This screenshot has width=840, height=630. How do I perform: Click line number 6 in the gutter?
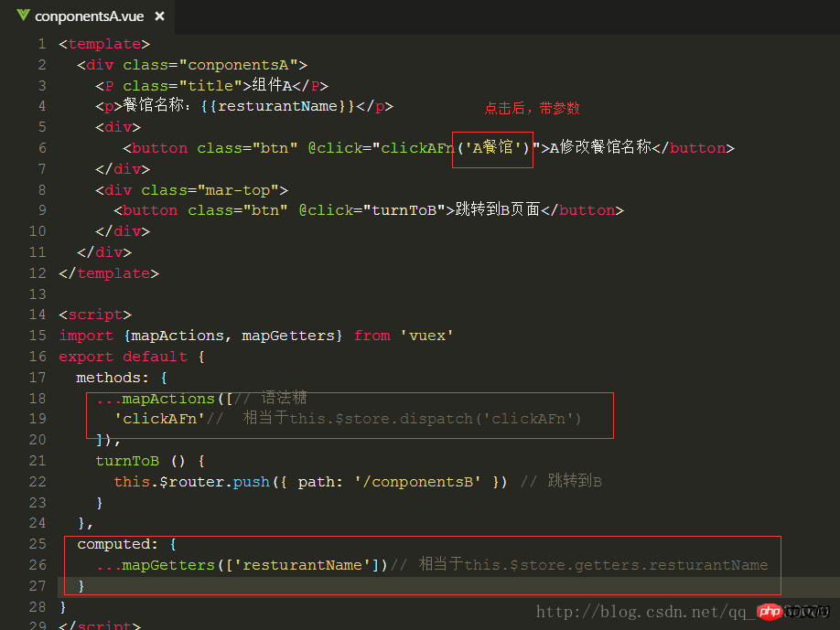[42, 148]
